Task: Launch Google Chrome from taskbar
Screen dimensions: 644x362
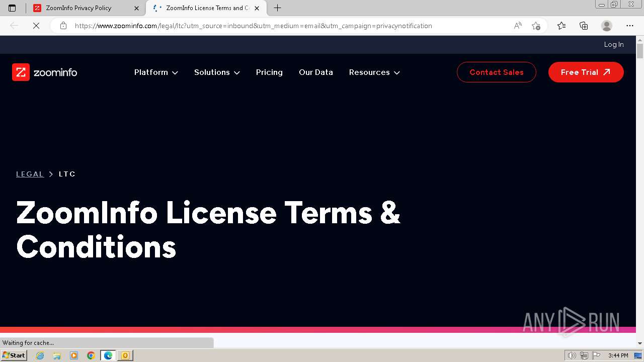Action: (91, 355)
